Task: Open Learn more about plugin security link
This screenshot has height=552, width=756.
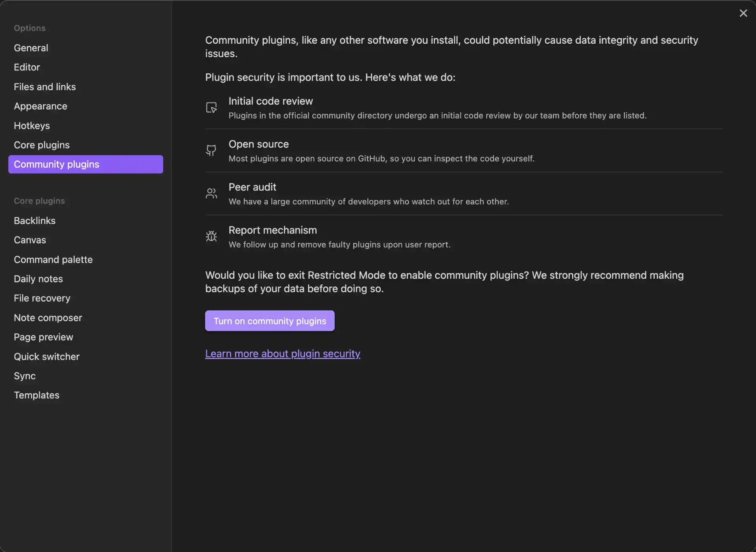Action: (x=282, y=354)
